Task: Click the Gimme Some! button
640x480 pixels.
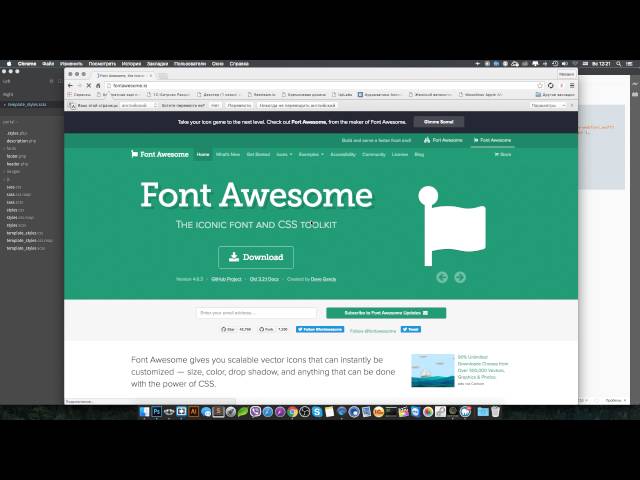Action: [x=439, y=122]
